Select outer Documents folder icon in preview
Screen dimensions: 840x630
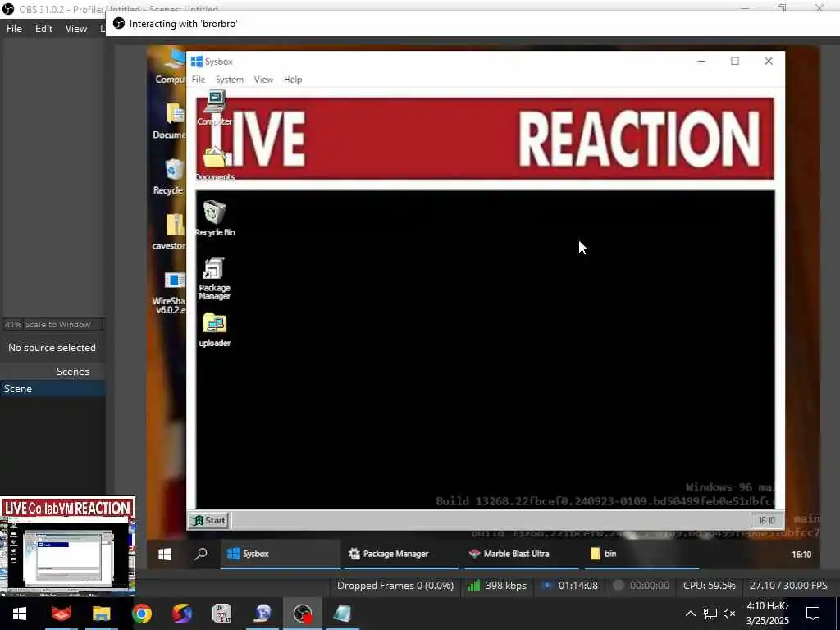(171, 121)
